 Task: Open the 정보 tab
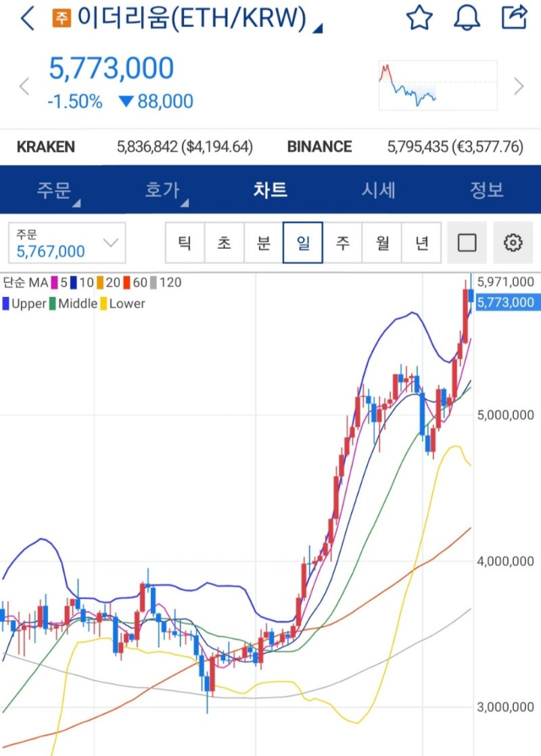[x=486, y=190]
